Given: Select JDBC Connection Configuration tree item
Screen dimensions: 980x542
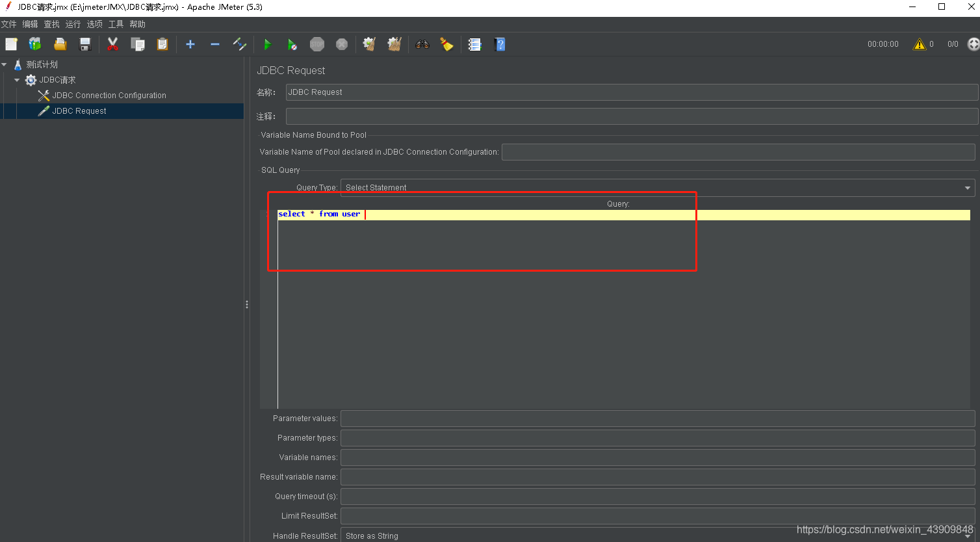Looking at the screenshot, I should tap(109, 96).
